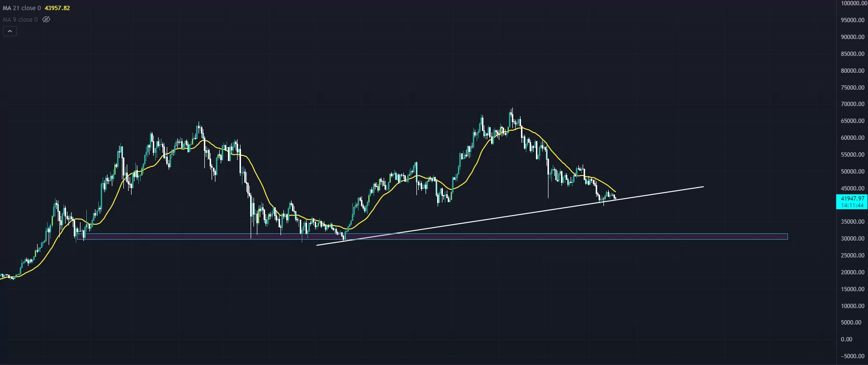Click the 15000.00 price axis label

(x=853, y=289)
